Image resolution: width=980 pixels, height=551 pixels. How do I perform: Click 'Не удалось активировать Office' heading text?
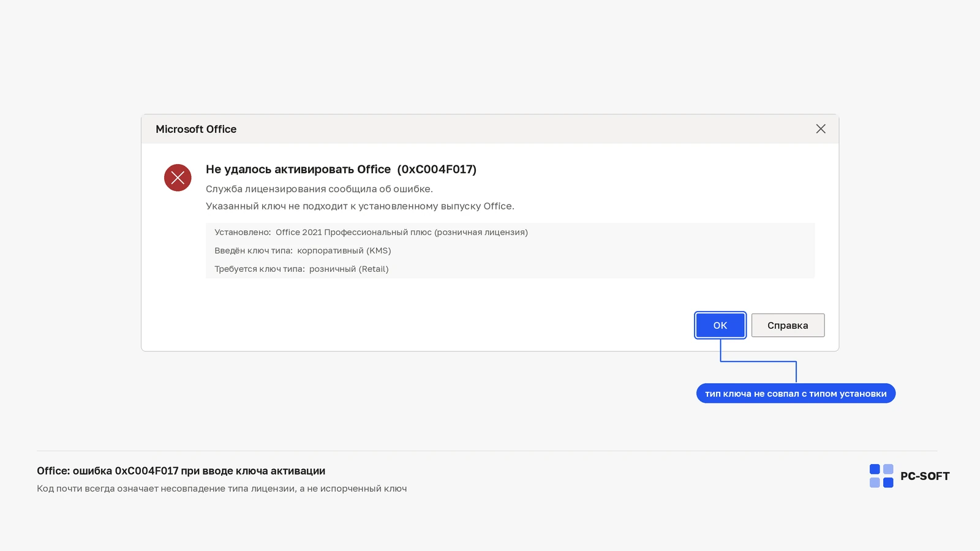tap(298, 169)
